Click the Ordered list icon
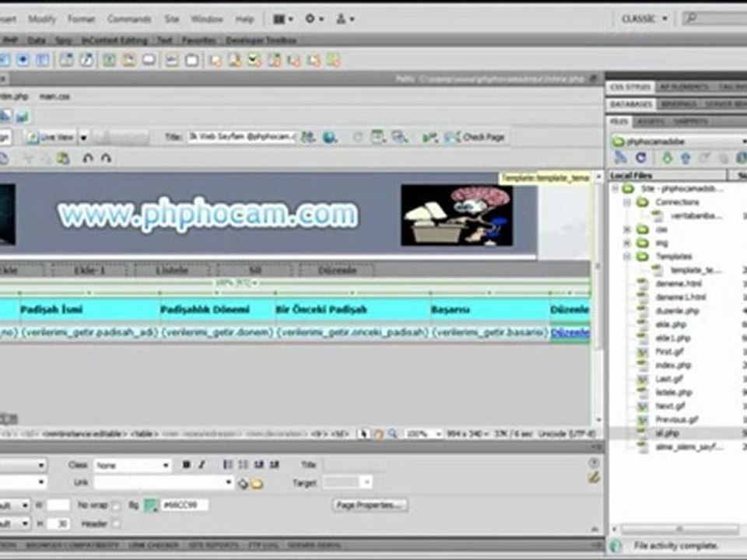This screenshot has width=747, height=560. click(x=243, y=464)
